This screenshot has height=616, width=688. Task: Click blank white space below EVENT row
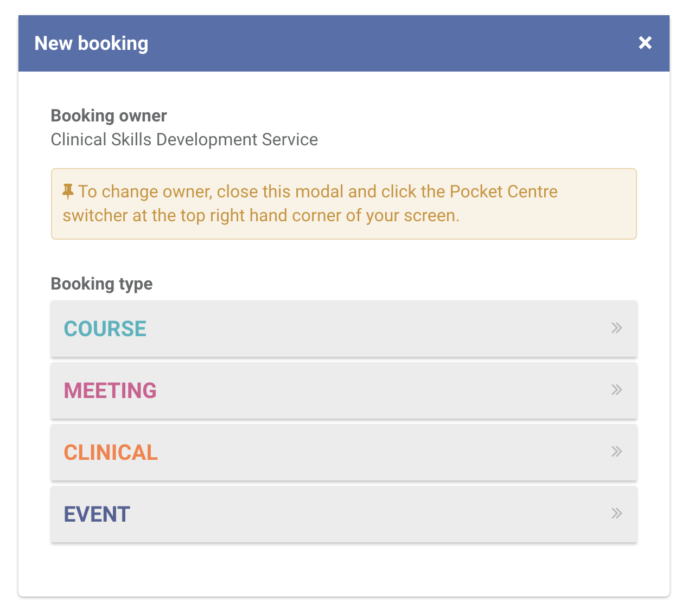(344, 569)
